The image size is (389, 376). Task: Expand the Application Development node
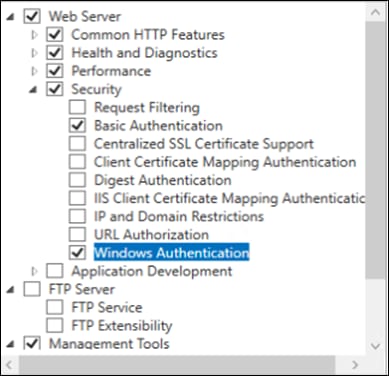coord(34,271)
